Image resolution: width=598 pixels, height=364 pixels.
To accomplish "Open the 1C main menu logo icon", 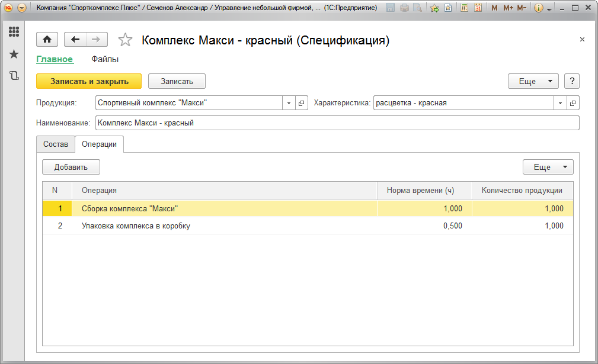I will click(x=8, y=8).
